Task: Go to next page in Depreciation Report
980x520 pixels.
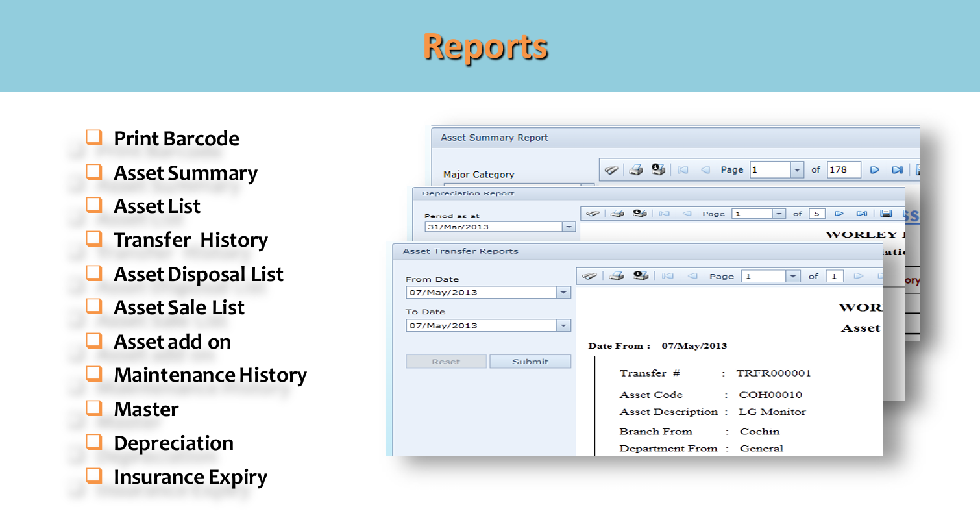Action: (839, 214)
